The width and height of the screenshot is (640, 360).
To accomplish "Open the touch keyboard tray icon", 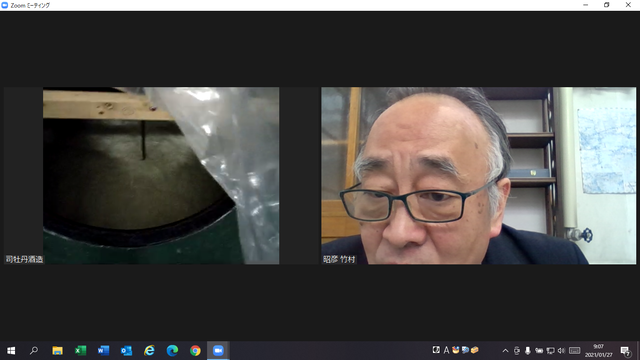I will click(575, 351).
